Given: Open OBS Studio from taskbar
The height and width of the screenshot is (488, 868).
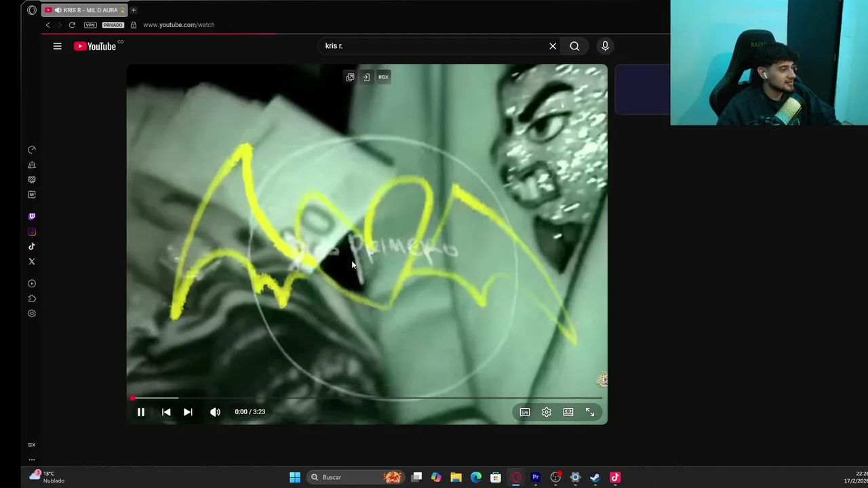Looking at the screenshot, I should pos(555,477).
